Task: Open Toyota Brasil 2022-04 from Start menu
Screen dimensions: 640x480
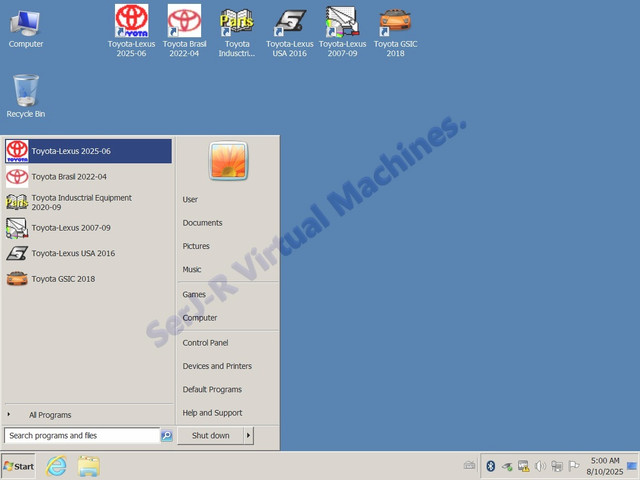Action: tap(88, 177)
